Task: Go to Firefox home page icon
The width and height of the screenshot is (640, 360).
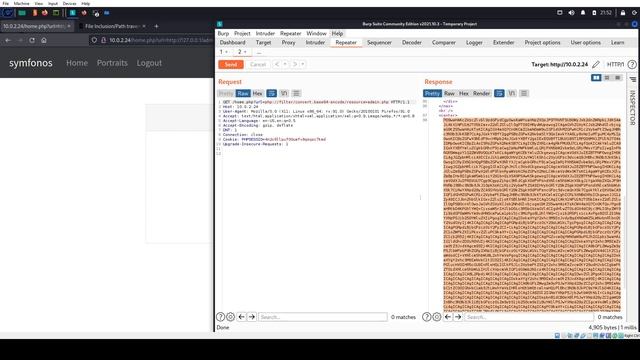Action: click(x=44, y=40)
